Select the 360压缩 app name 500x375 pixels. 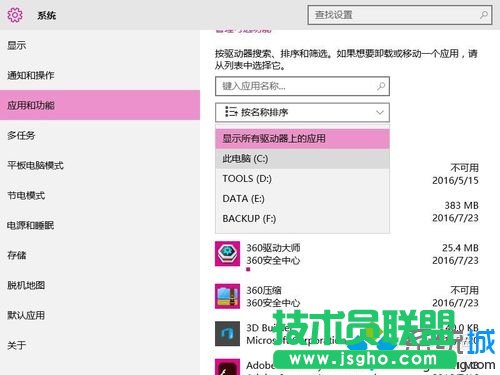tap(264, 290)
